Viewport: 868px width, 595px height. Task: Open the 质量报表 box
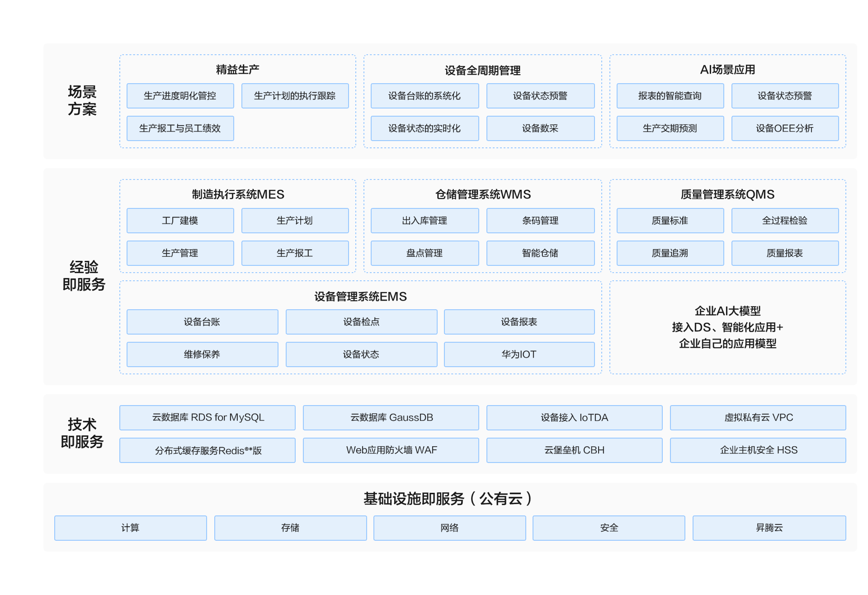[785, 253]
